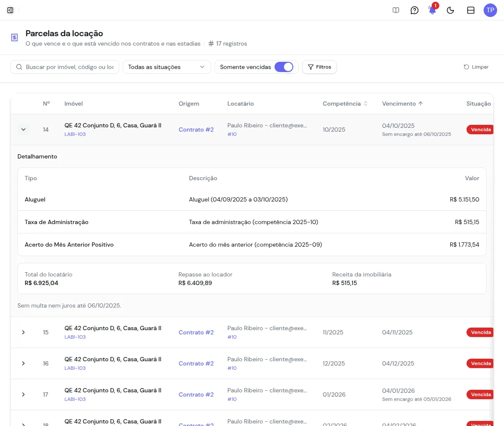The width and height of the screenshot is (504, 426).
Task: Select the R$ 5.151,50 Aluguel value
Action: click(x=464, y=199)
